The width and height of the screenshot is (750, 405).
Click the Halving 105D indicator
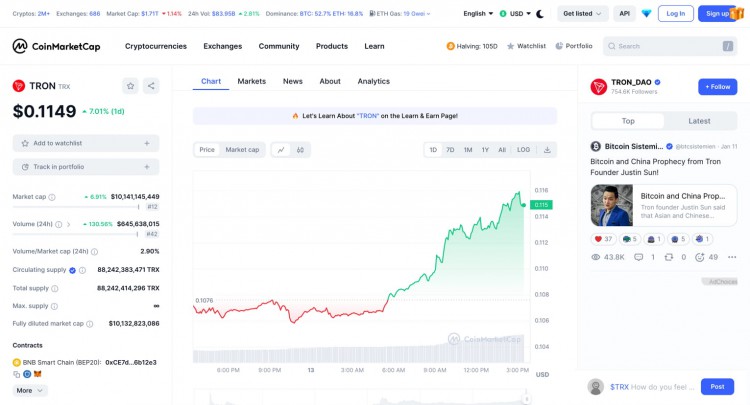tap(472, 46)
